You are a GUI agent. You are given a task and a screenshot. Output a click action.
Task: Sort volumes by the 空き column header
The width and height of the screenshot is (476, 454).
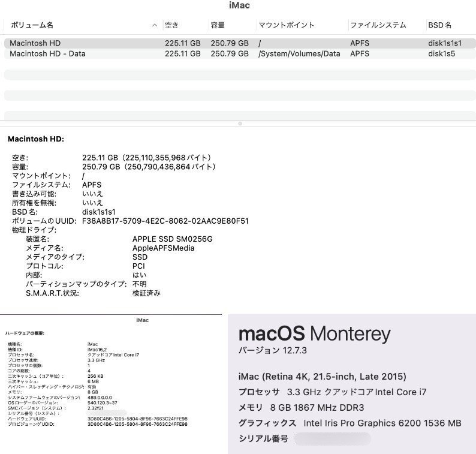tap(171, 25)
